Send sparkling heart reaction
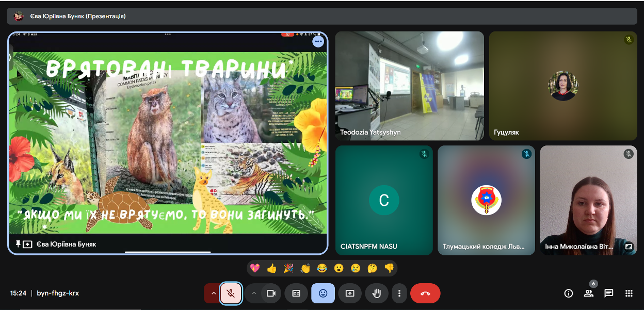 click(x=255, y=268)
